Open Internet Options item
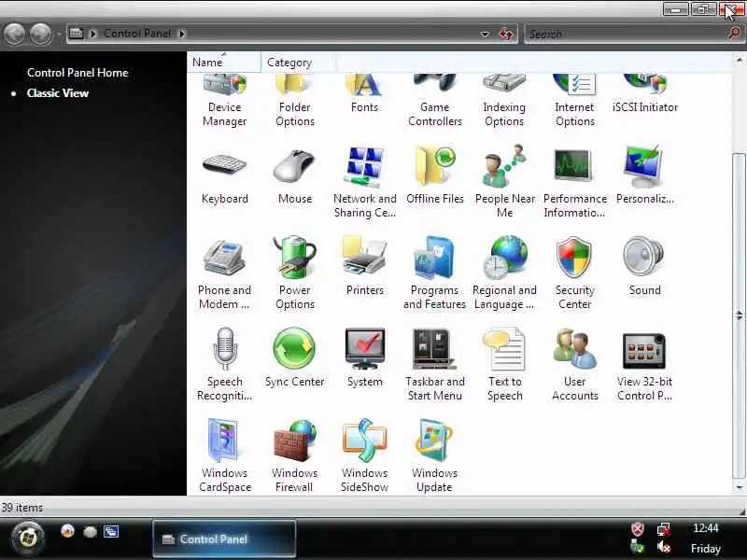 pos(574,101)
